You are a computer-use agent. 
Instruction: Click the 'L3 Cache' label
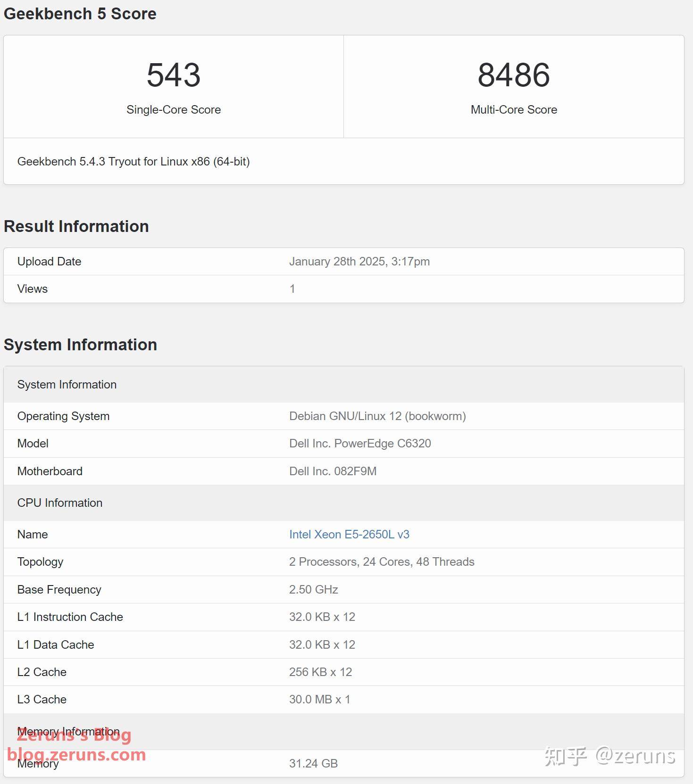point(42,700)
